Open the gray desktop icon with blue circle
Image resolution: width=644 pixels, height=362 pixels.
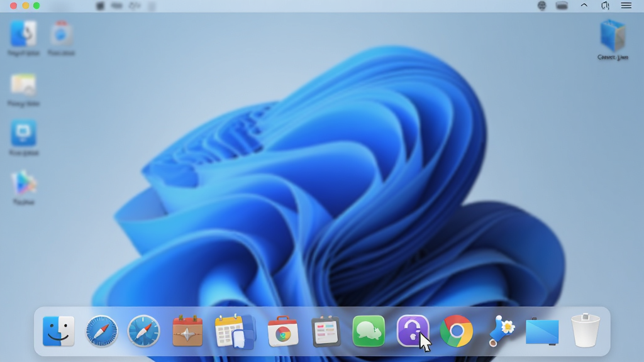click(61, 34)
